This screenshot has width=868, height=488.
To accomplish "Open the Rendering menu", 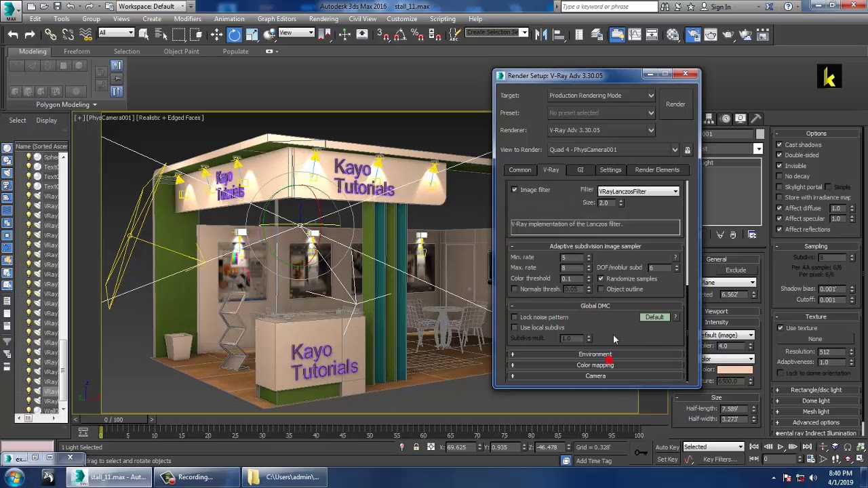I will (323, 19).
